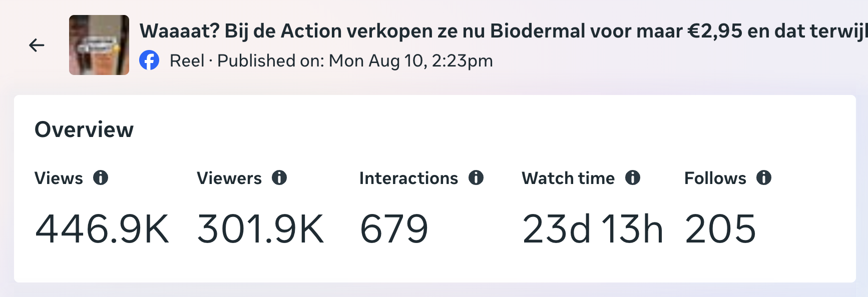This screenshot has width=868, height=297.
Task: Open the Views info icon
Action: [x=101, y=177]
